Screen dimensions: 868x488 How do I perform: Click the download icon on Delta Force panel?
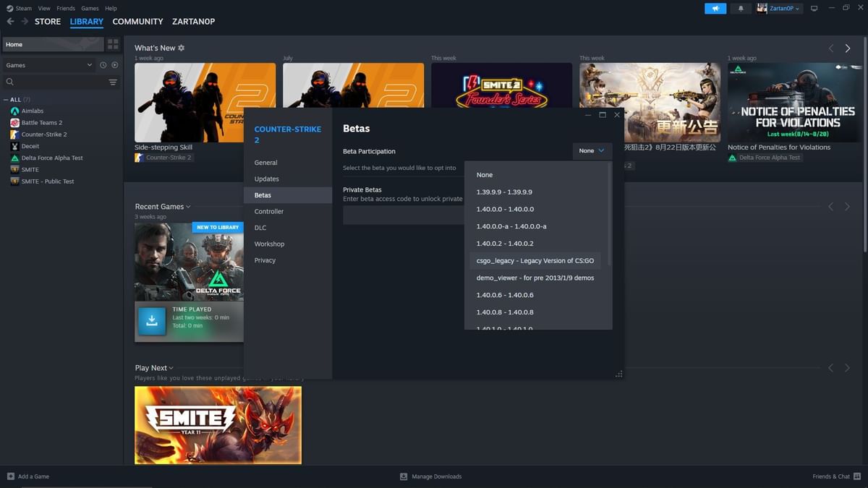(x=151, y=319)
